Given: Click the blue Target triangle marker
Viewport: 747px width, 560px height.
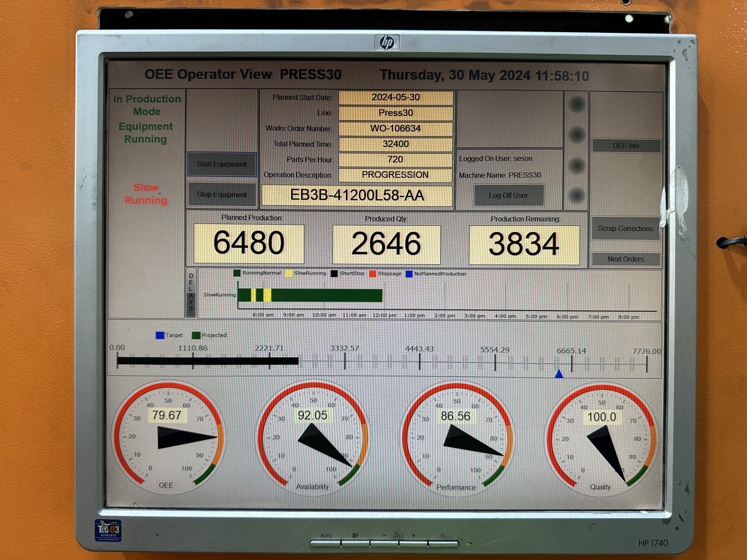Looking at the screenshot, I should 559,374.
